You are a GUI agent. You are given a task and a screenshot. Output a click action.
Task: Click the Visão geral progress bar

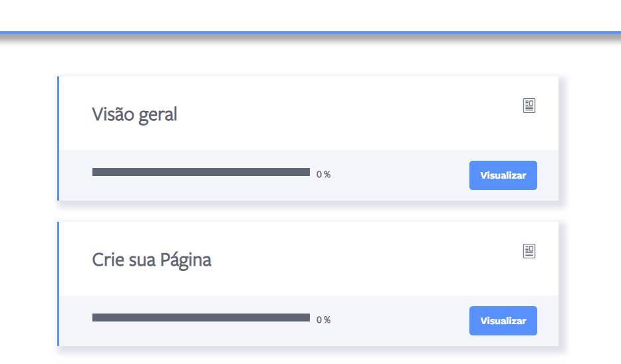point(201,172)
